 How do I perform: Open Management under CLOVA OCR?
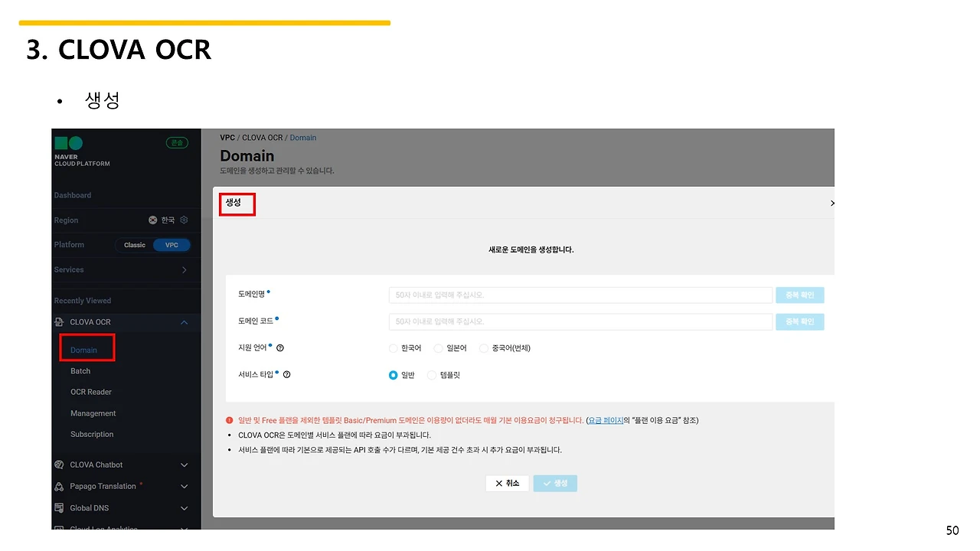[x=93, y=413]
